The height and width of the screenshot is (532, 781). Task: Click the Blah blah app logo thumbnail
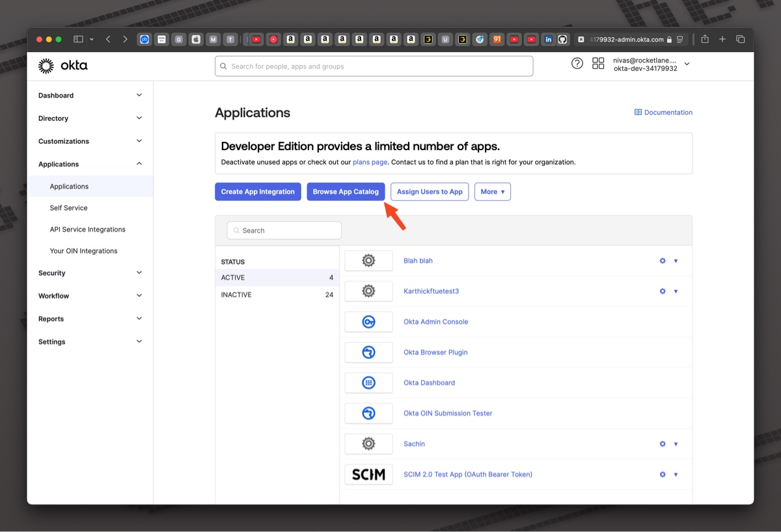[368, 261]
